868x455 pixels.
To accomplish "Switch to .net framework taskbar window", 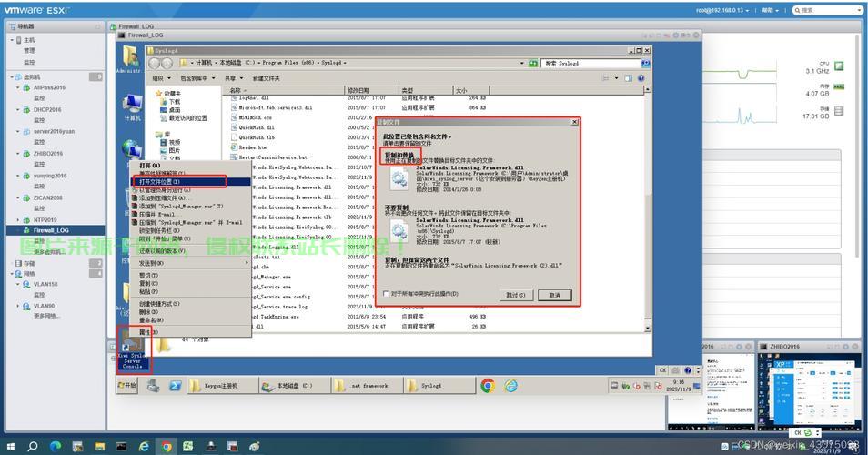I will click(367, 386).
